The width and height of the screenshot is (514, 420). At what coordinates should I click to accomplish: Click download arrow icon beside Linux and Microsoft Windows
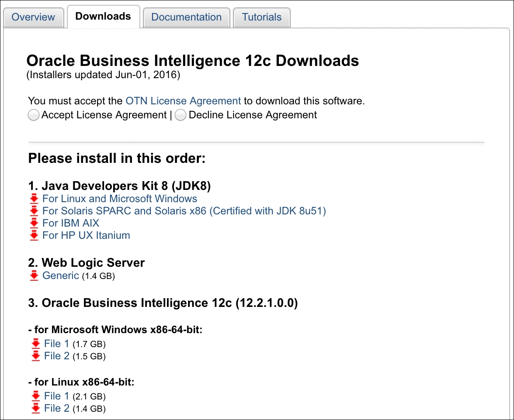[x=34, y=199]
